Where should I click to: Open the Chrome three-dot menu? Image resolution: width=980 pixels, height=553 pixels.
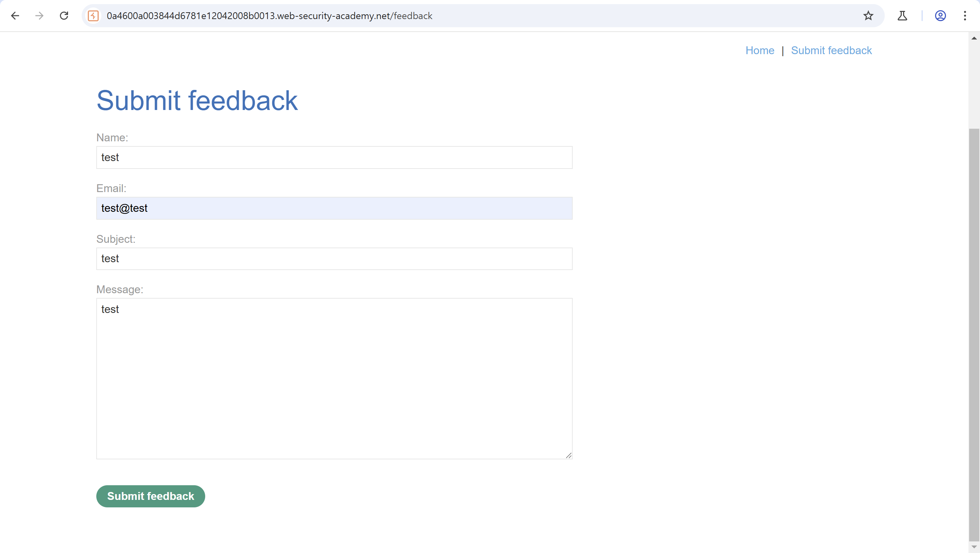click(965, 16)
